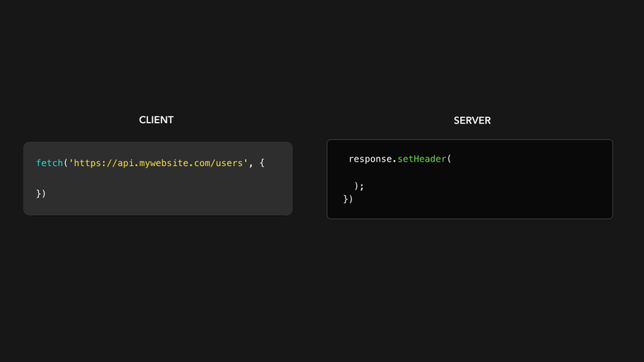The height and width of the screenshot is (362, 644).
Task: Click the CLIENT heading
Action: click(x=156, y=120)
